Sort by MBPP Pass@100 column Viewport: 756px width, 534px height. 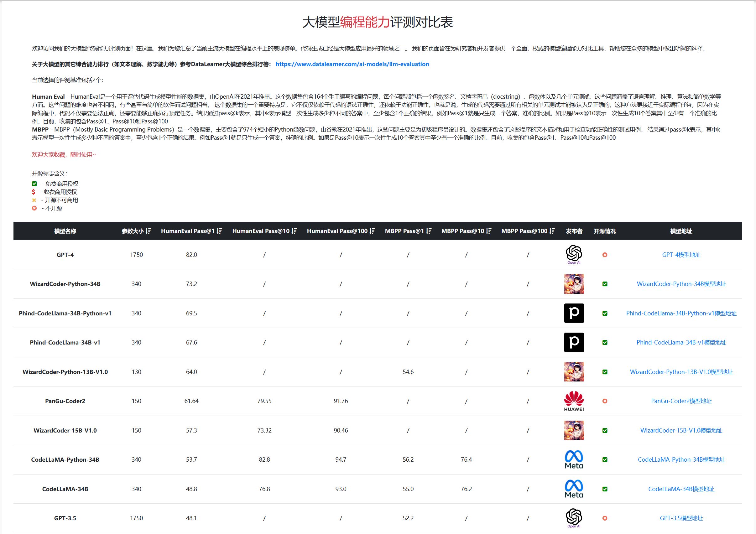point(552,231)
